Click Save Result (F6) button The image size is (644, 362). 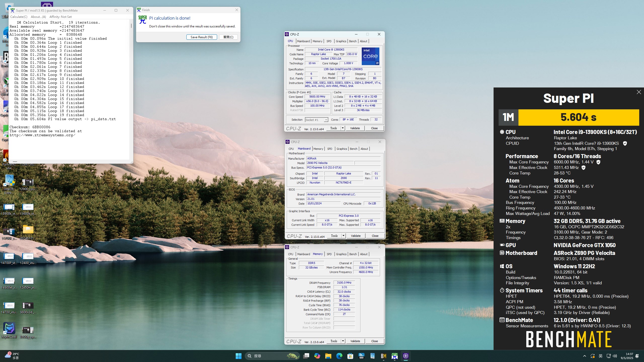point(202,37)
